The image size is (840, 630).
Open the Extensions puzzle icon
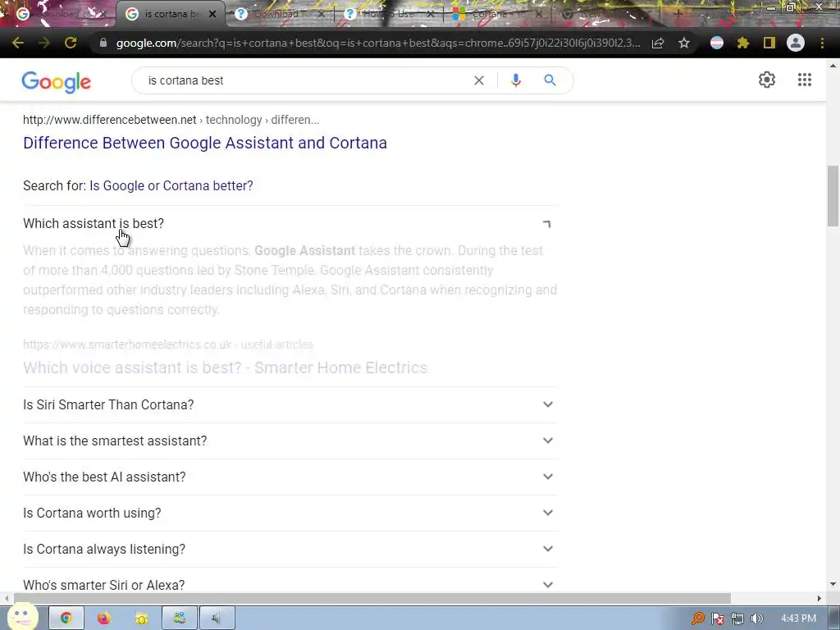[x=742, y=43]
